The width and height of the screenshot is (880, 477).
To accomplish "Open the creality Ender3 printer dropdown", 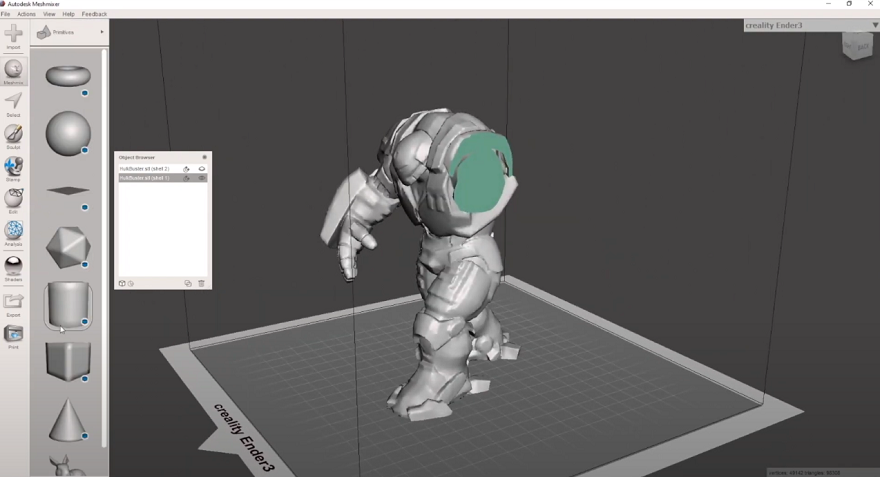I will 812,25.
